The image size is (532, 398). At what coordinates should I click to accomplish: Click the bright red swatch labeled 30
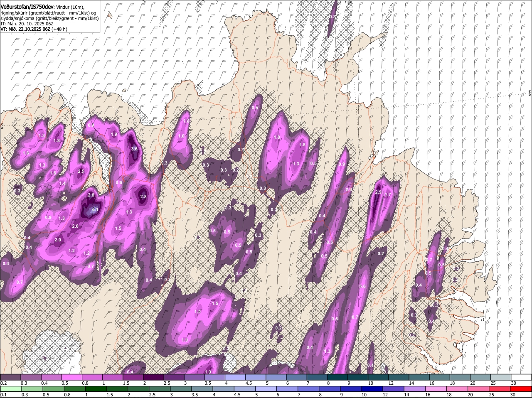[521, 389]
